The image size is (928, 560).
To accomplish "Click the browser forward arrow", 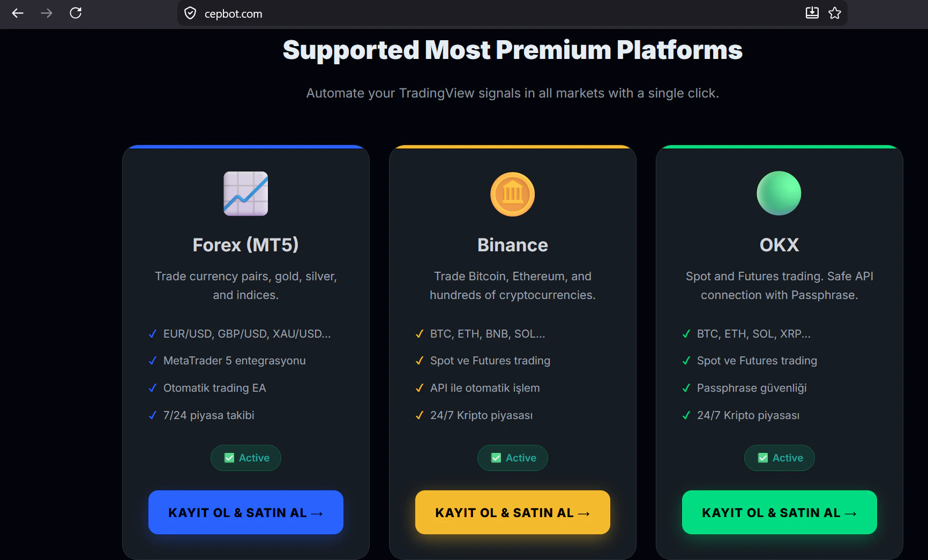I will coord(47,13).
